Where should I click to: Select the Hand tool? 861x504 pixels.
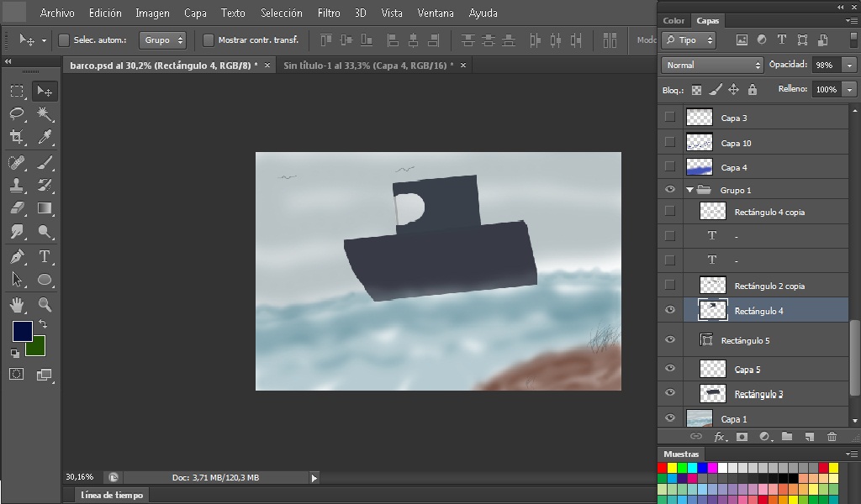pyautogui.click(x=17, y=304)
